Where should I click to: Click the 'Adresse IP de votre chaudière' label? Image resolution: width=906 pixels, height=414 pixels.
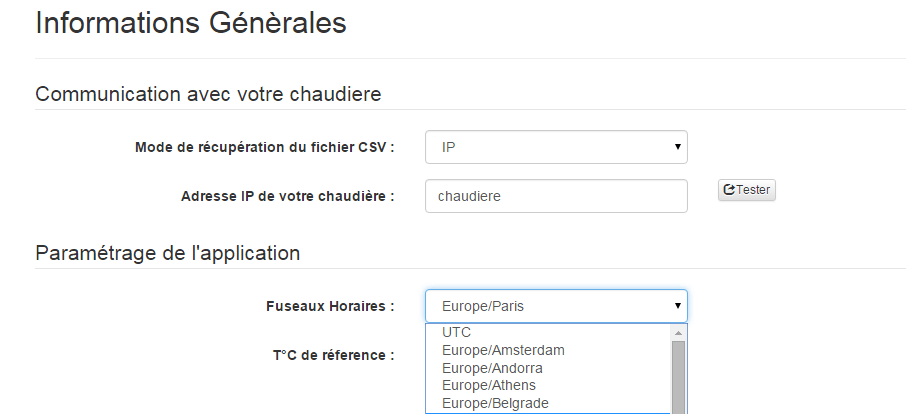pos(287,196)
